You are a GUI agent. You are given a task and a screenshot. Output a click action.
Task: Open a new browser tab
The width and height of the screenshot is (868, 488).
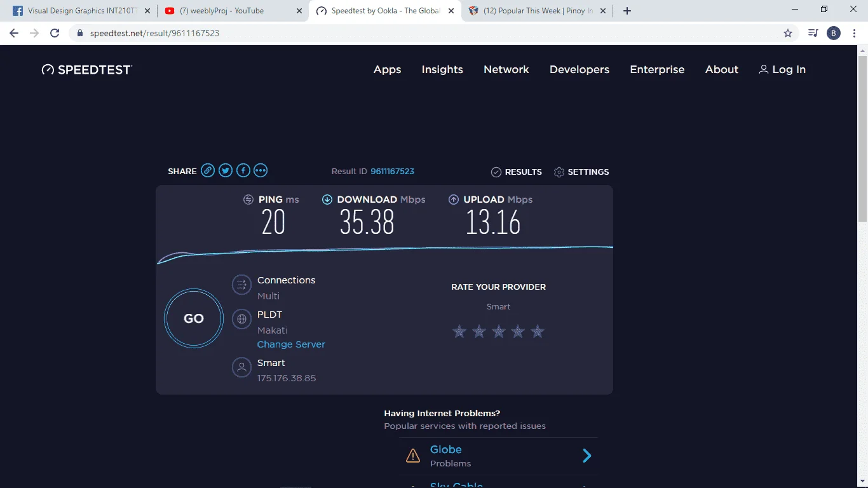627,11
